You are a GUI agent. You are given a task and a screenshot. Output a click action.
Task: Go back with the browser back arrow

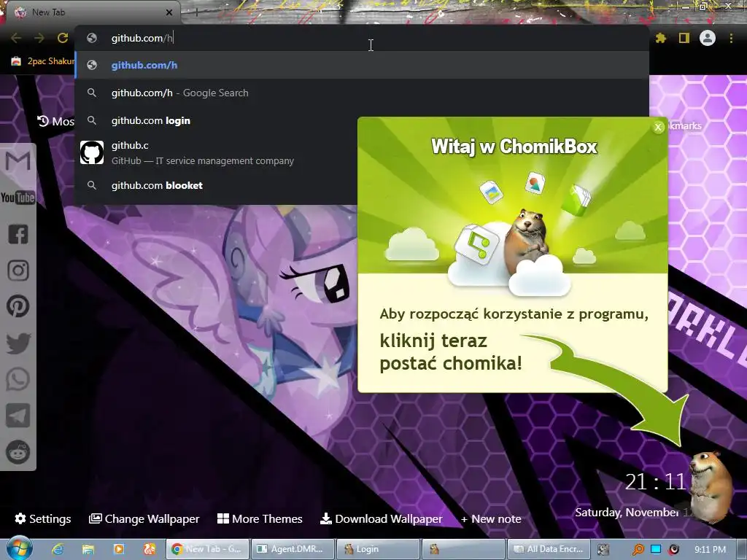point(16,38)
